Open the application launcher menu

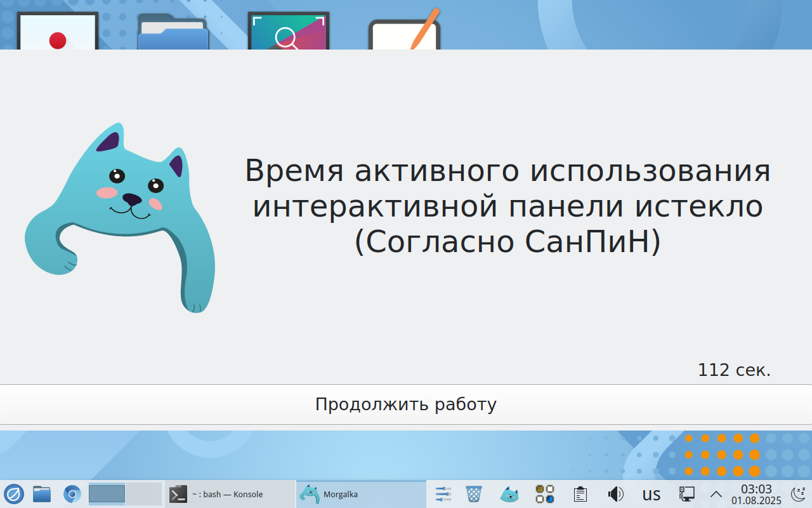tap(14, 493)
